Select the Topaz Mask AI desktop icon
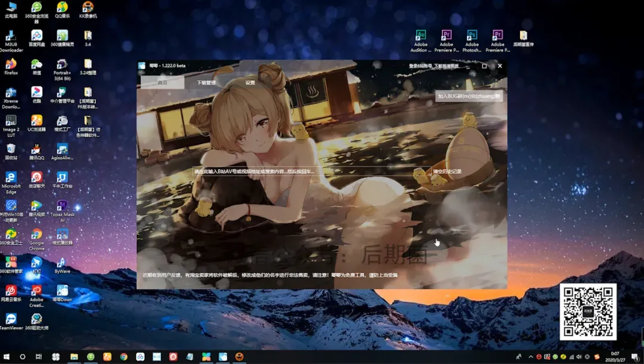644x364 pixels. pyautogui.click(x=62, y=212)
